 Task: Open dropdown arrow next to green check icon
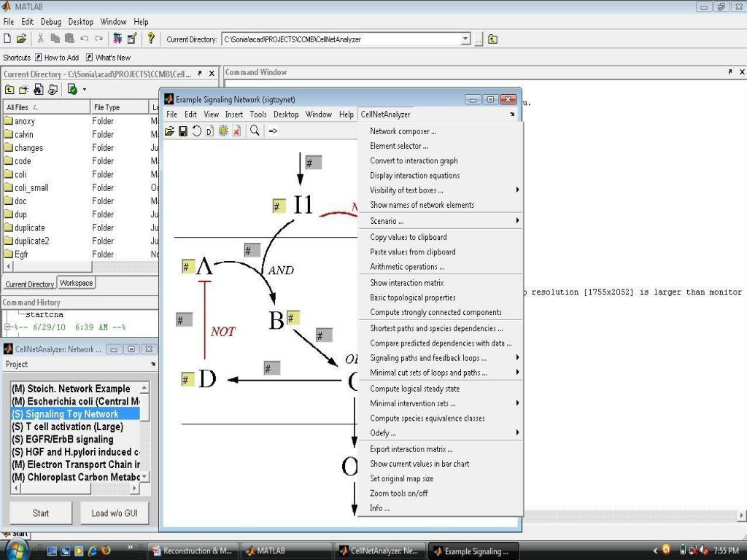coord(85,89)
